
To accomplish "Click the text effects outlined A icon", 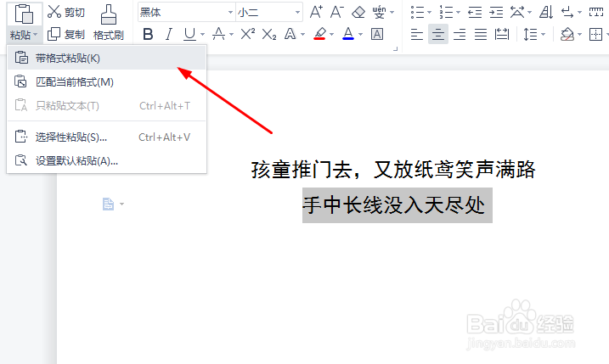I will click(290, 35).
